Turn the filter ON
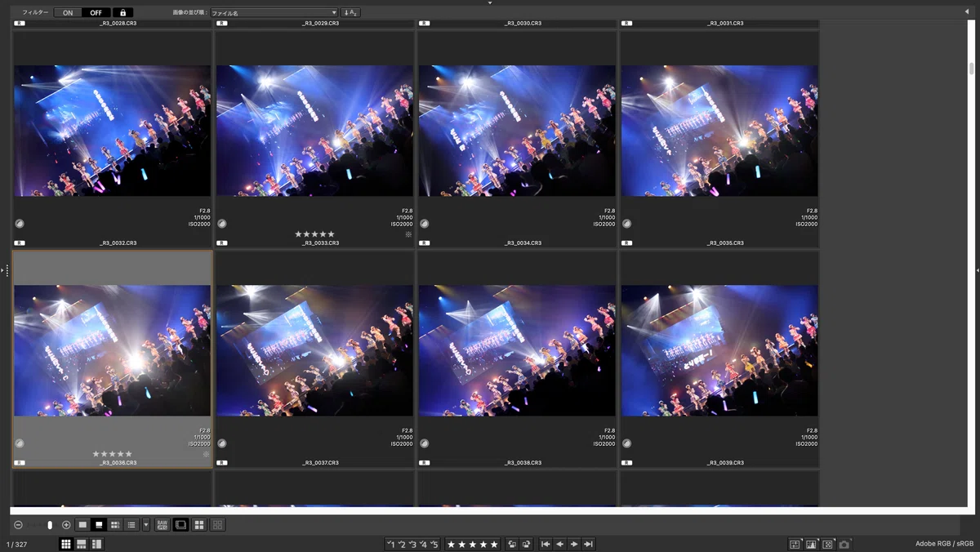The width and height of the screenshot is (980, 552). (68, 13)
